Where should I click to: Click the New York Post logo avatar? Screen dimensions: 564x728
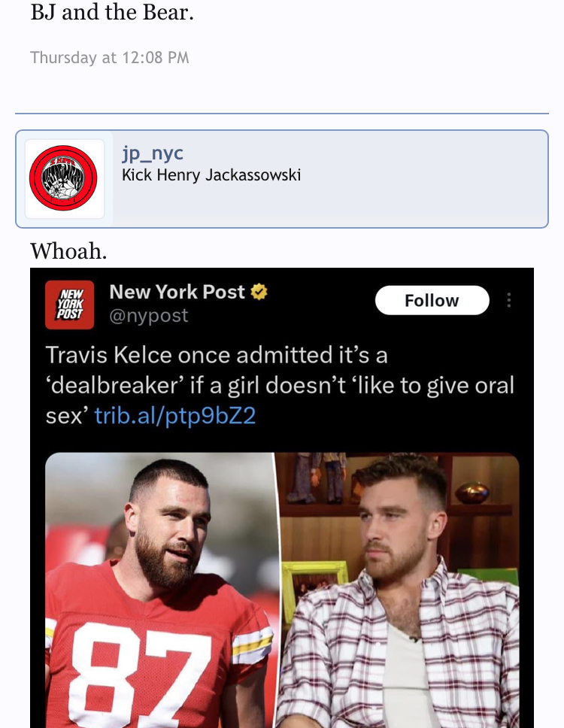pos(70,305)
